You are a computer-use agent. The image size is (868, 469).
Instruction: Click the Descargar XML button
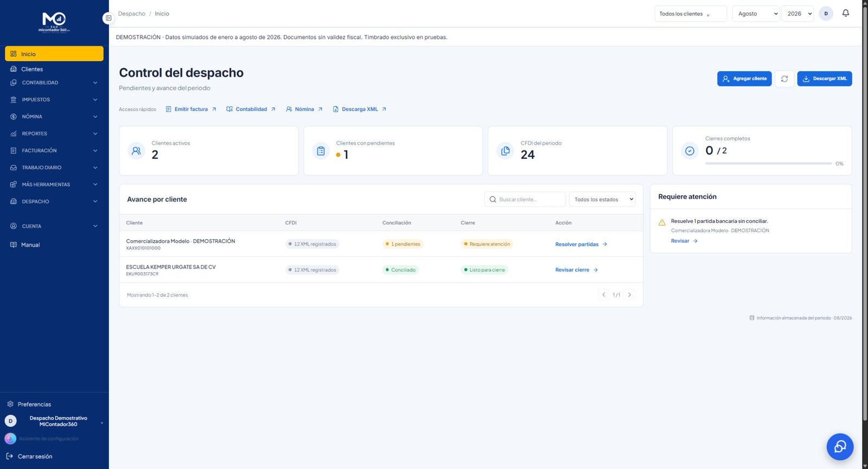pyautogui.click(x=825, y=79)
